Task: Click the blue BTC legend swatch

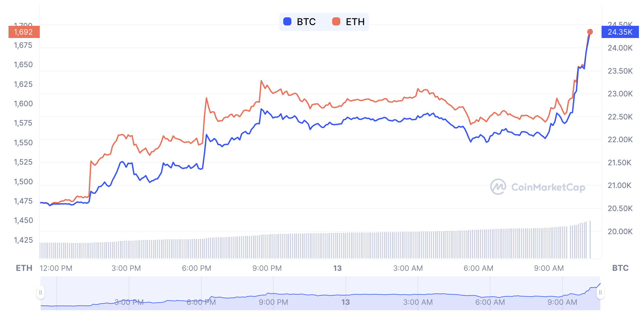Action: pyautogui.click(x=287, y=21)
